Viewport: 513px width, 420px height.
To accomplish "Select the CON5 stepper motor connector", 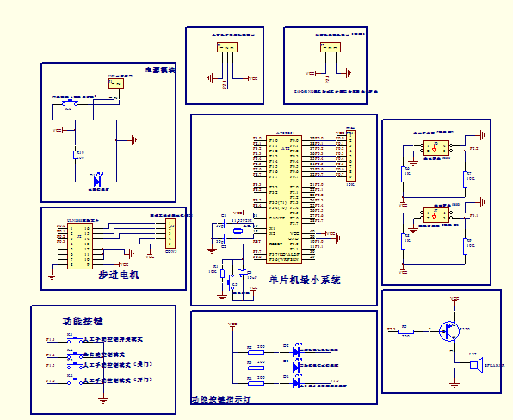I will (x=170, y=233).
